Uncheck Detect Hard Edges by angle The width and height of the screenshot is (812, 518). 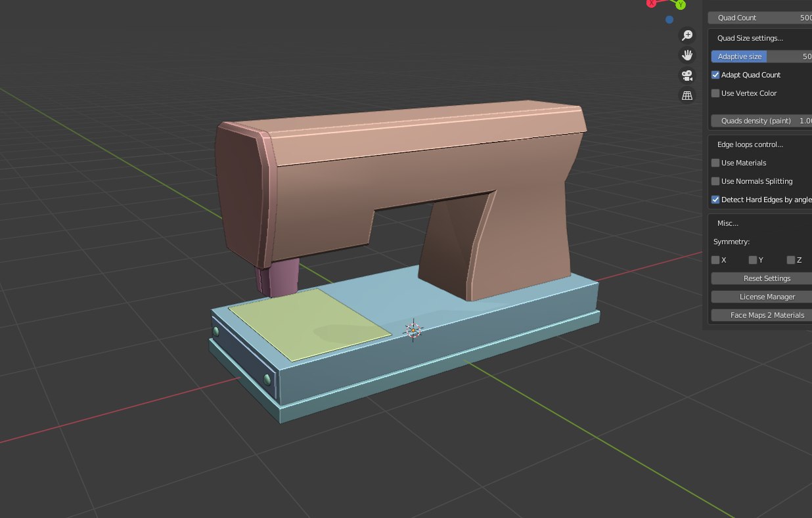point(715,200)
